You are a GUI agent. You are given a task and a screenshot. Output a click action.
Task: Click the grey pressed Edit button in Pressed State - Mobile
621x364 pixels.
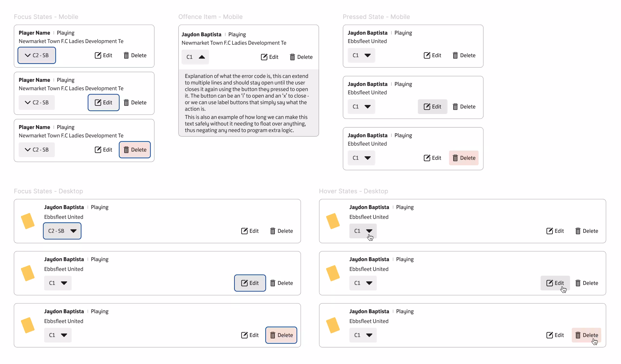coord(432,106)
